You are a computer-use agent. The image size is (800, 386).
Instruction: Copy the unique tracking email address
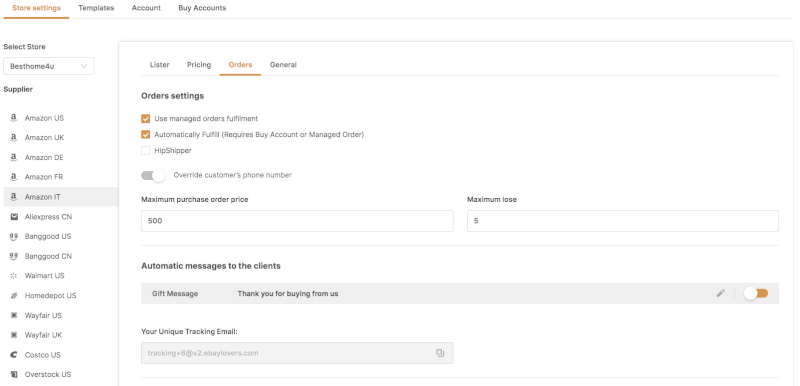(x=440, y=353)
